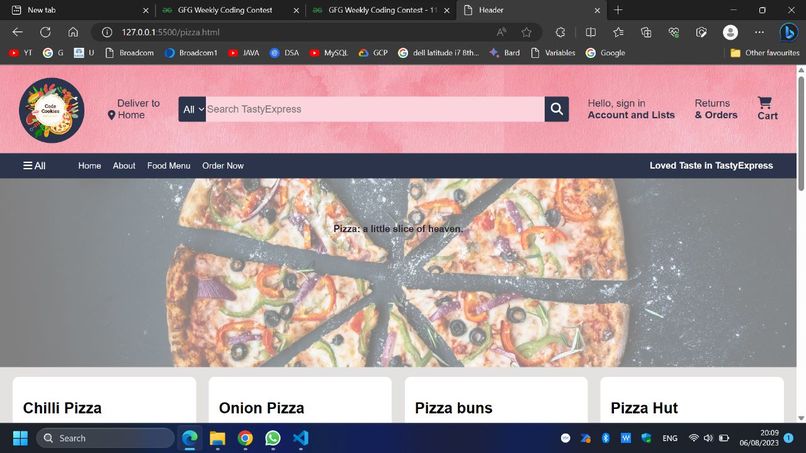806x453 pixels.
Task: Open the Broadcom1 bookmark
Action: [x=191, y=52]
